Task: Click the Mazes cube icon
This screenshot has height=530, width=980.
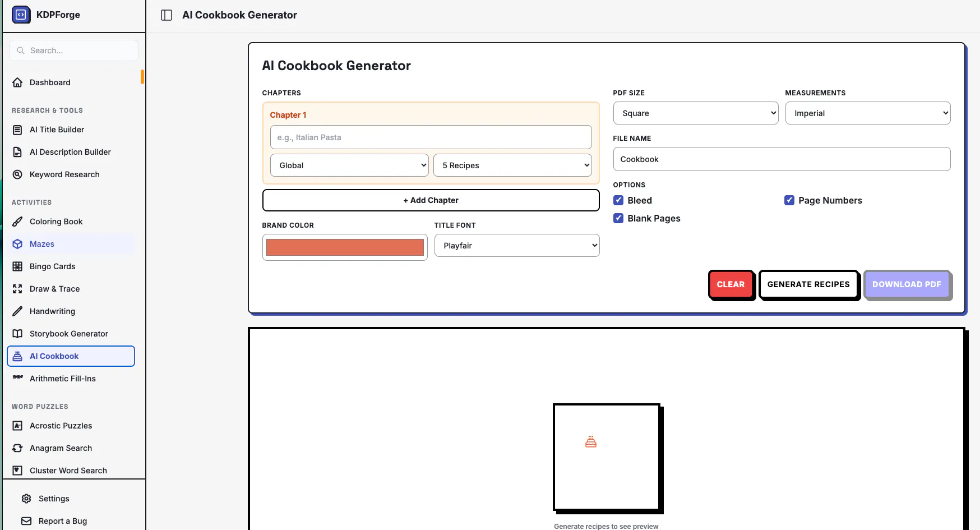Action: tap(17, 244)
